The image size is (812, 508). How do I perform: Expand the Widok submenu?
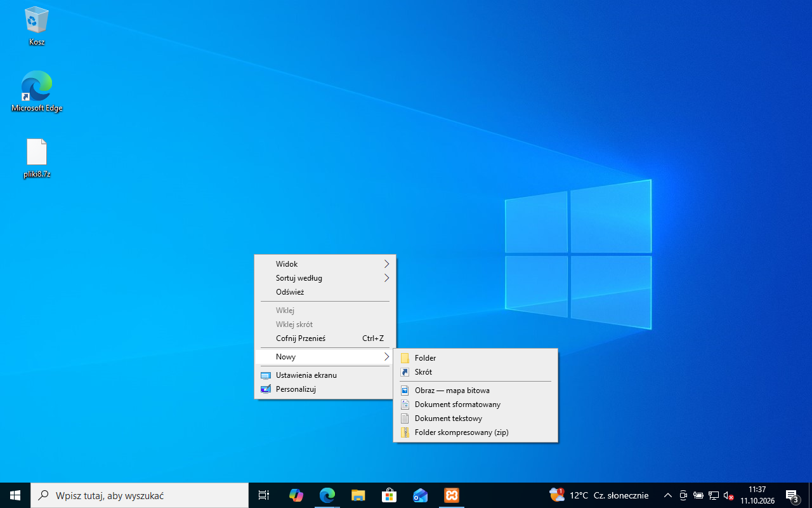325,264
